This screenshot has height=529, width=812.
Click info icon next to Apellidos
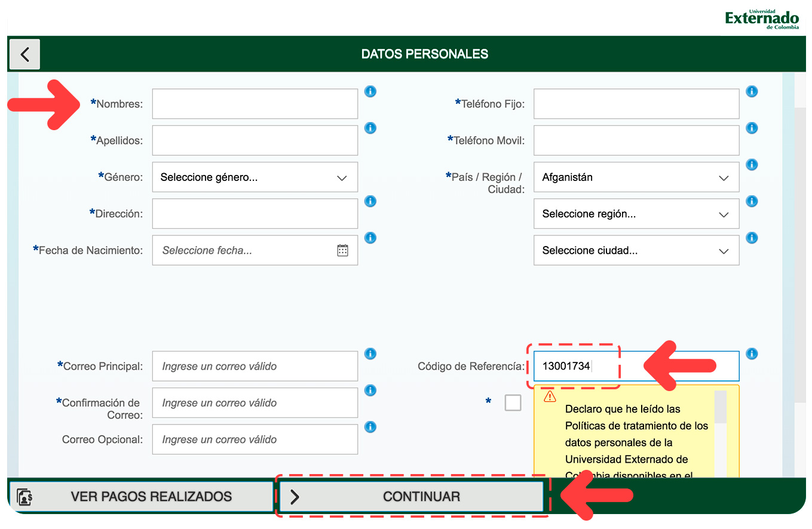[370, 128]
